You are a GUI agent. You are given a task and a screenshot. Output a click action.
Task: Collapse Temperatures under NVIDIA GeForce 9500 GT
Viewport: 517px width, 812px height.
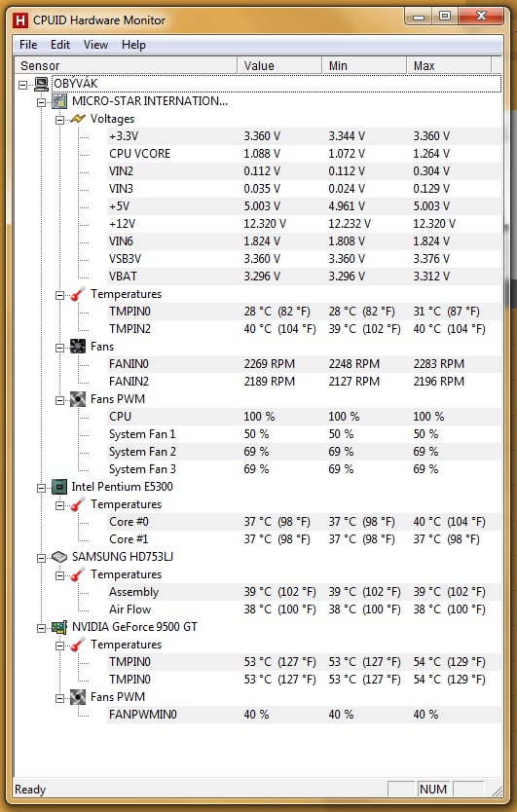click(60, 646)
